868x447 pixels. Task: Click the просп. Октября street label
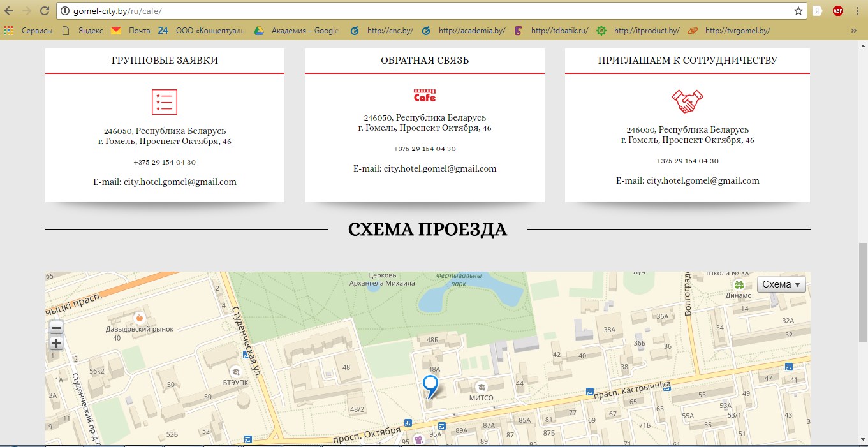(x=366, y=435)
